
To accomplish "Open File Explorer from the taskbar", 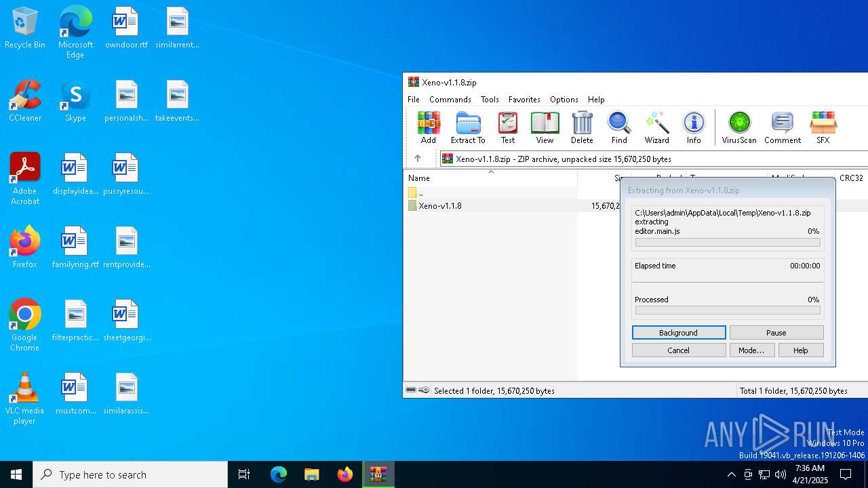I will point(311,474).
